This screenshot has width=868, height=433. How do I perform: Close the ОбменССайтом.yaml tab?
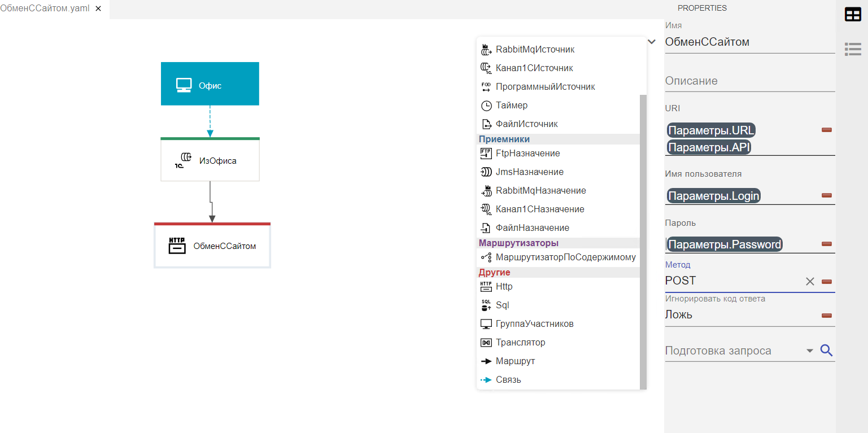point(98,9)
